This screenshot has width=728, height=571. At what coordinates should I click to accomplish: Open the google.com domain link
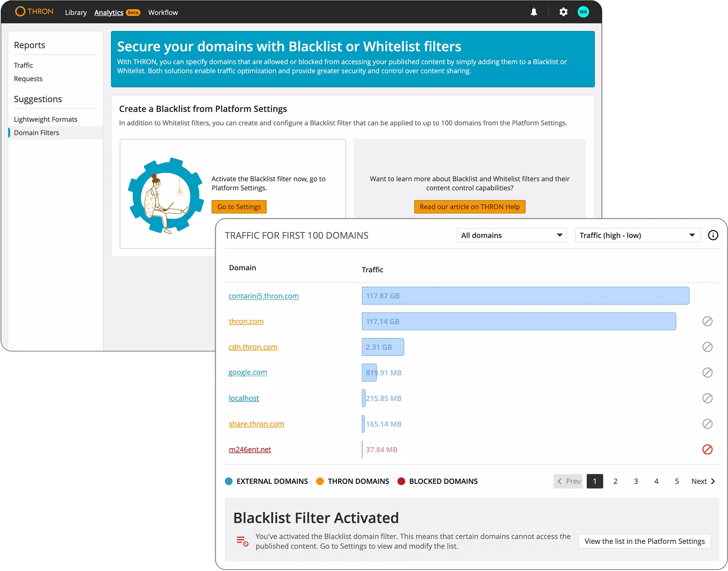[248, 372]
